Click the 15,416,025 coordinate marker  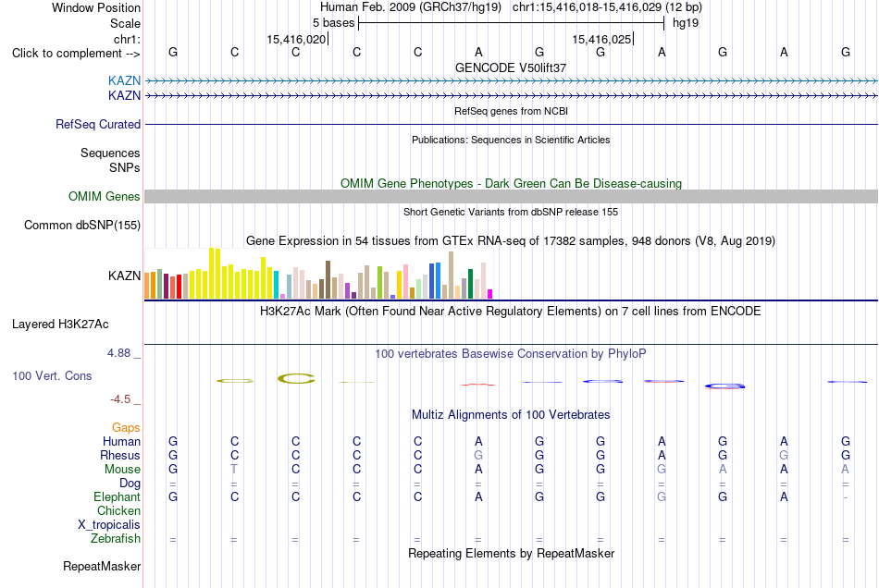coord(601,39)
